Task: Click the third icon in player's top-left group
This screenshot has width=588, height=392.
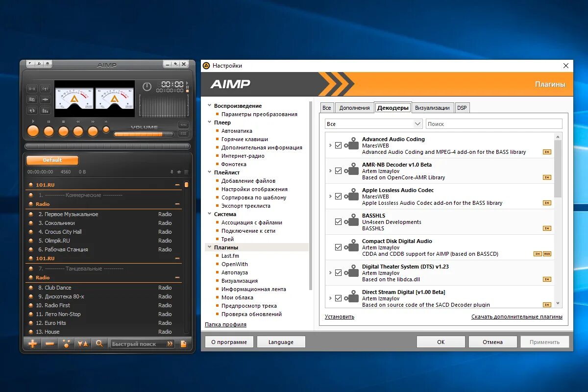Action: click(x=48, y=64)
